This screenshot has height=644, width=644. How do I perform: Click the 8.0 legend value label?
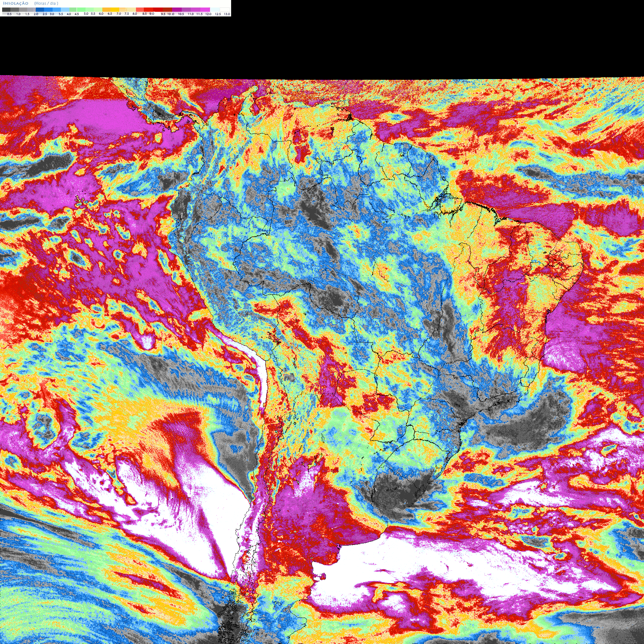(135, 14)
